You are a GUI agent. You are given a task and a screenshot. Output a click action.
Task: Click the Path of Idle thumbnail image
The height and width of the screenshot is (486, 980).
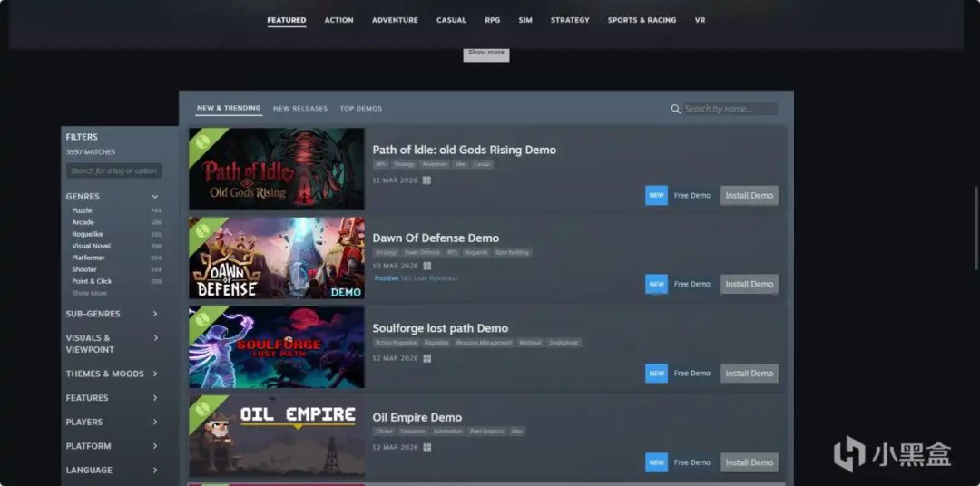click(x=276, y=169)
